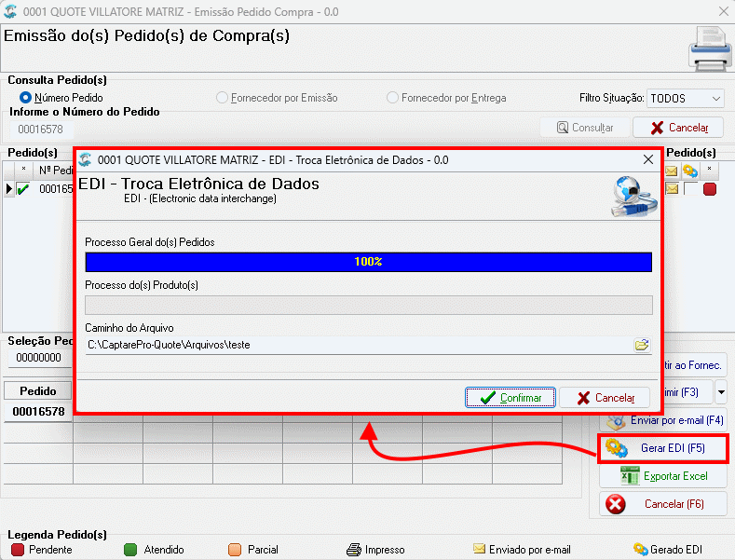
Task: Click Cancelar (F6) button
Action: point(663,504)
